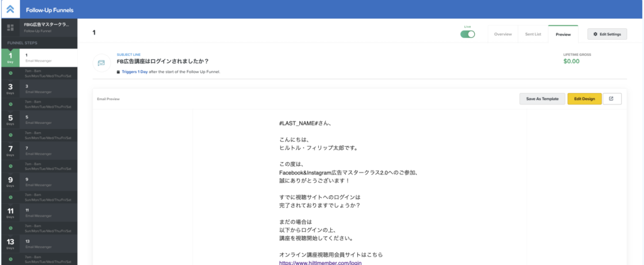Click clock icon below 7 Days step
This screenshot has width=644, height=265.
pyautogui.click(x=11, y=166)
